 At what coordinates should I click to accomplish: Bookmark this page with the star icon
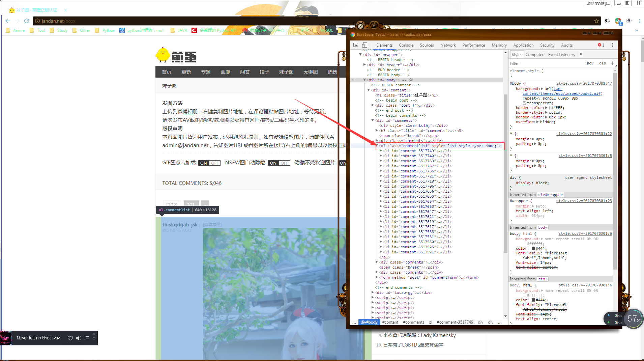tap(596, 21)
